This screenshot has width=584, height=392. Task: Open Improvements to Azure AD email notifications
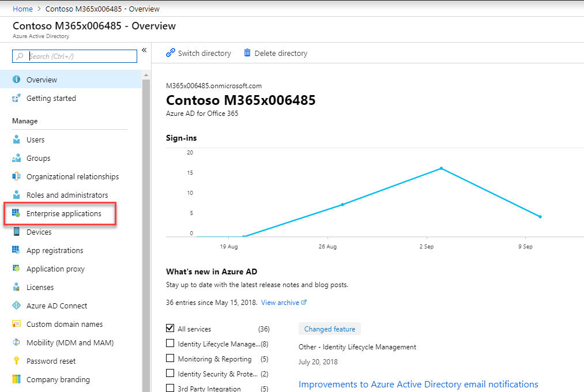pos(419,384)
